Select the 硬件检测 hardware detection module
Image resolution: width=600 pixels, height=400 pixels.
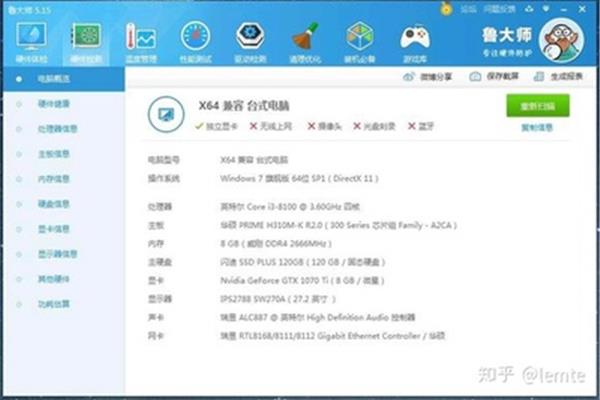86,42
